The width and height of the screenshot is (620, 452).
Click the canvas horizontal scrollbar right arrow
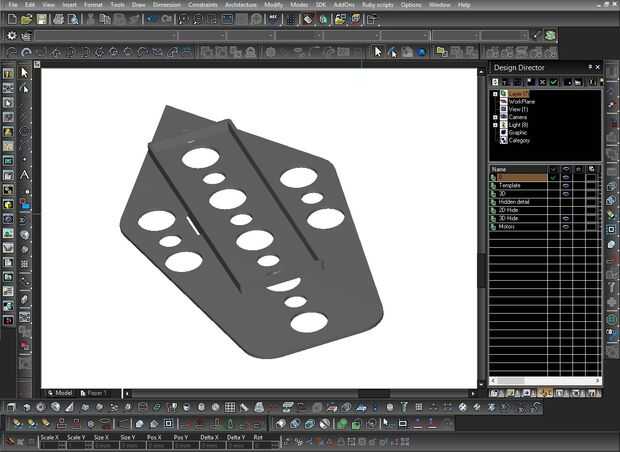[x=473, y=393]
